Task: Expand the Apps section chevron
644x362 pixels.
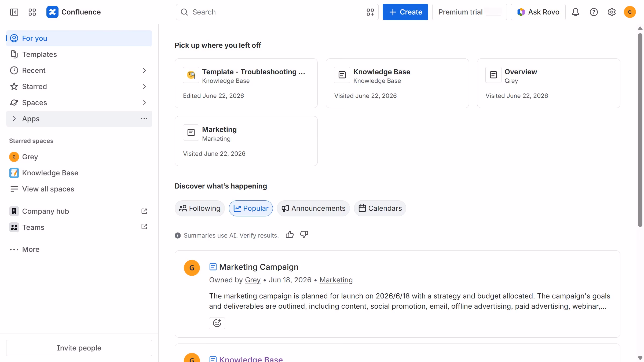Action: click(14, 119)
